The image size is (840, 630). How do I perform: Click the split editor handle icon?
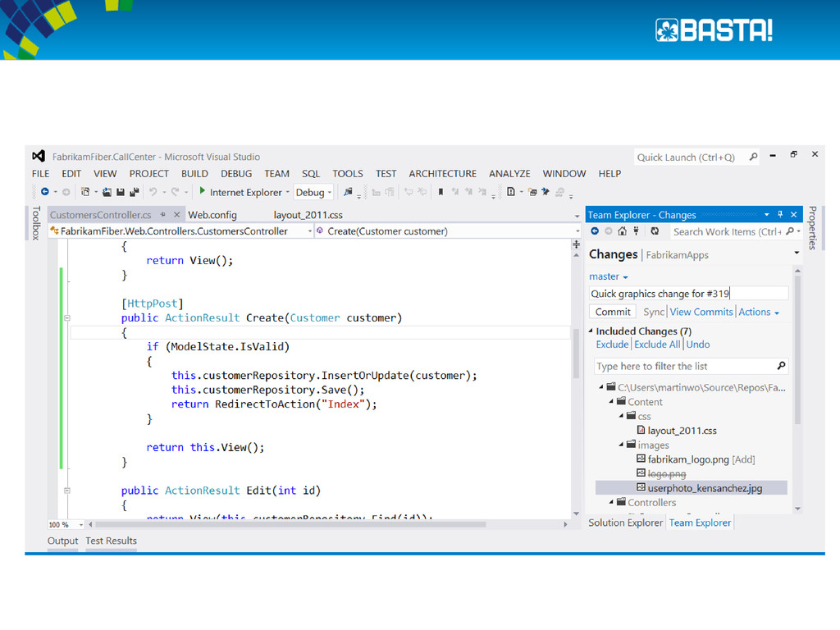tap(577, 244)
